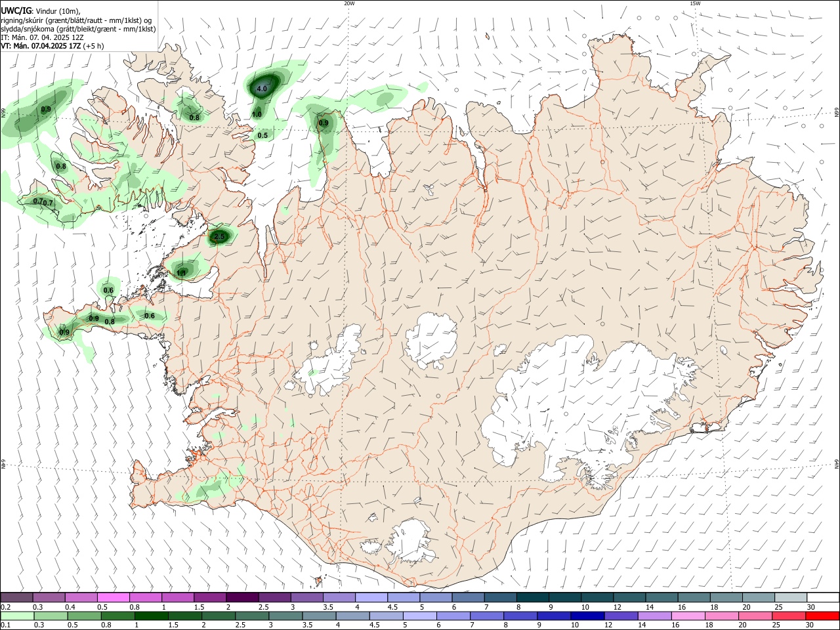Click the 'VT: Mán. 07.04.2025 17Z (+5 h)' line
840x630 pixels.
tap(52, 46)
